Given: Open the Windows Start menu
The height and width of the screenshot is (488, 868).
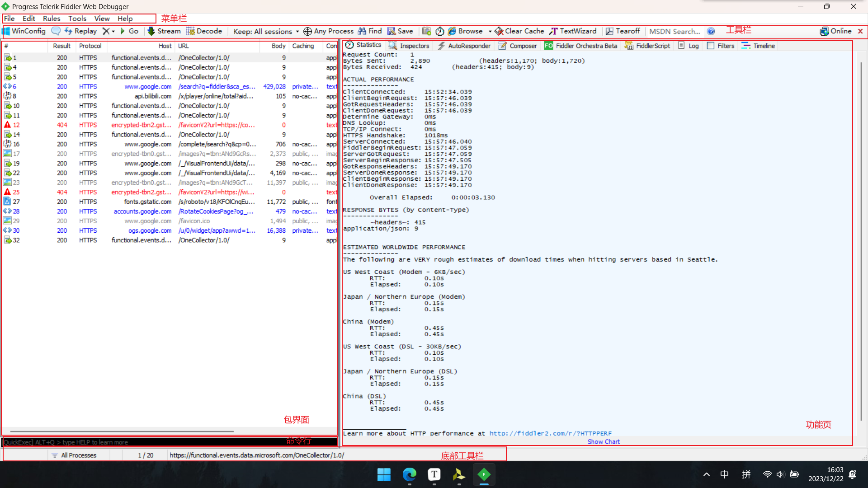Looking at the screenshot, I should pos(384,475).
